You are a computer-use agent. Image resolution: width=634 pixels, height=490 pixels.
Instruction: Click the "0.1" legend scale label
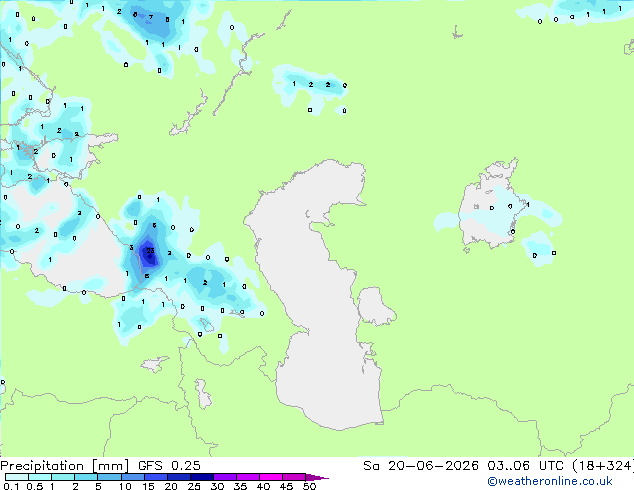tap(11, 486)
